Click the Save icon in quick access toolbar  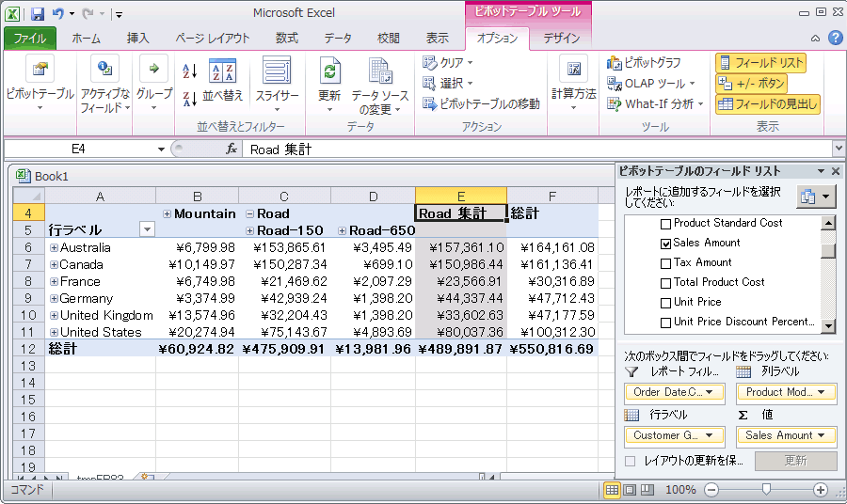tap(38, 14)
